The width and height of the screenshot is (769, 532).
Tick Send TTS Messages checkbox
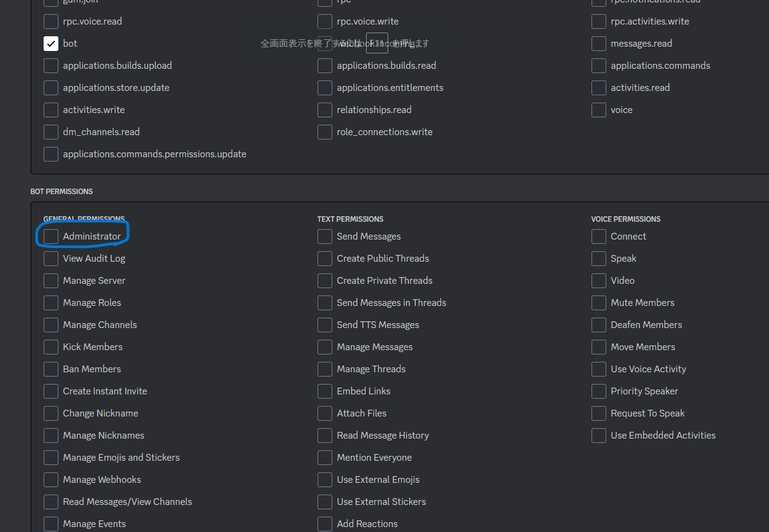[x=325, y=325]
